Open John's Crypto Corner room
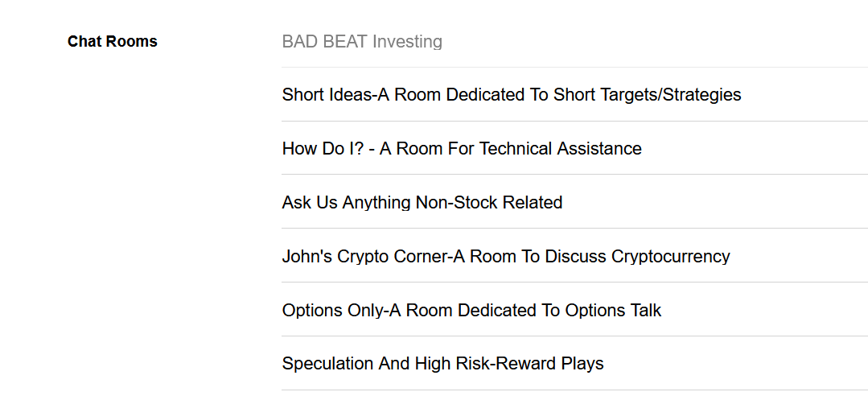The width and height of the screenshot is (868, 396). (x=506, y=256)
